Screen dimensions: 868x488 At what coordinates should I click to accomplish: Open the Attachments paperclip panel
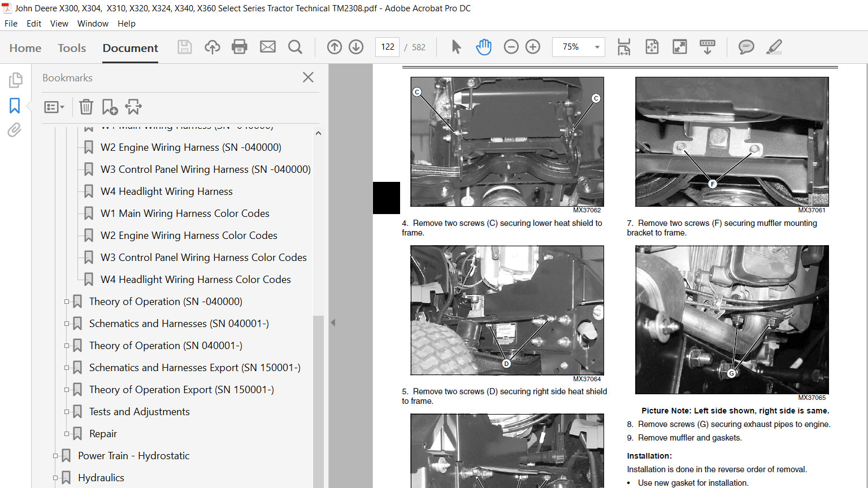pyautogui.click(x=15, y=130)
